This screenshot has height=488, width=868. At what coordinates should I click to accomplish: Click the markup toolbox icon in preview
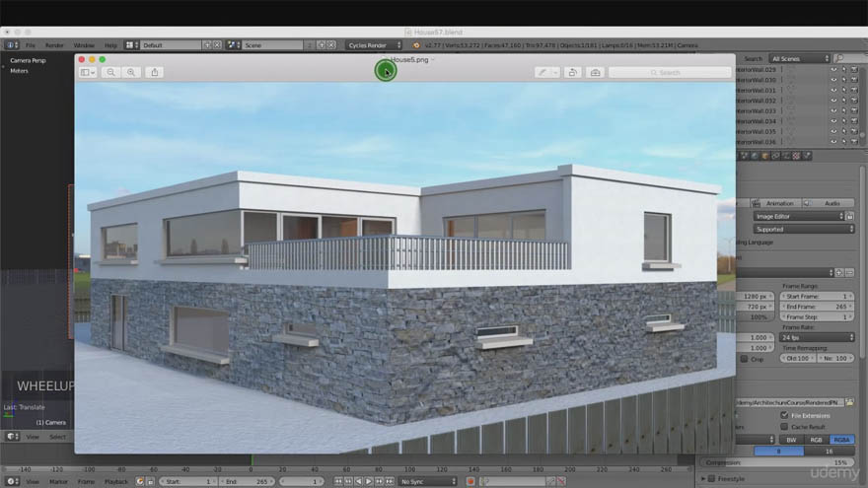click(x=595, y=73)
